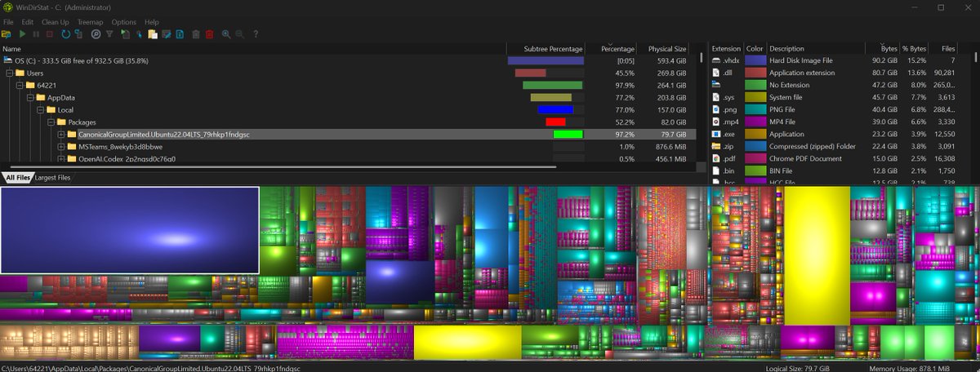Click the Zoom In magnifier icon
Screen dimensions: 980x372
225,34
